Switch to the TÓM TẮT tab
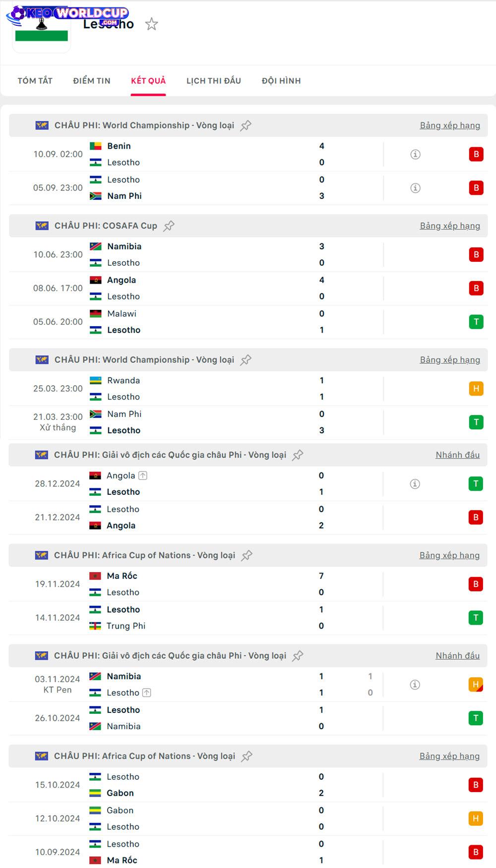496x868 pixels. [35, 81]
